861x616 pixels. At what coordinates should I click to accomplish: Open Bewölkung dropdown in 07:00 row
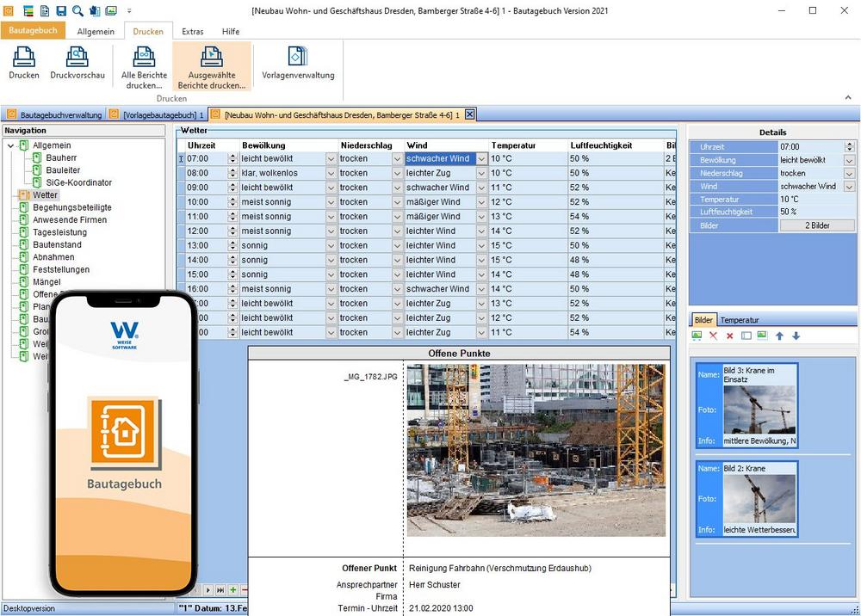tap(331, 159)
